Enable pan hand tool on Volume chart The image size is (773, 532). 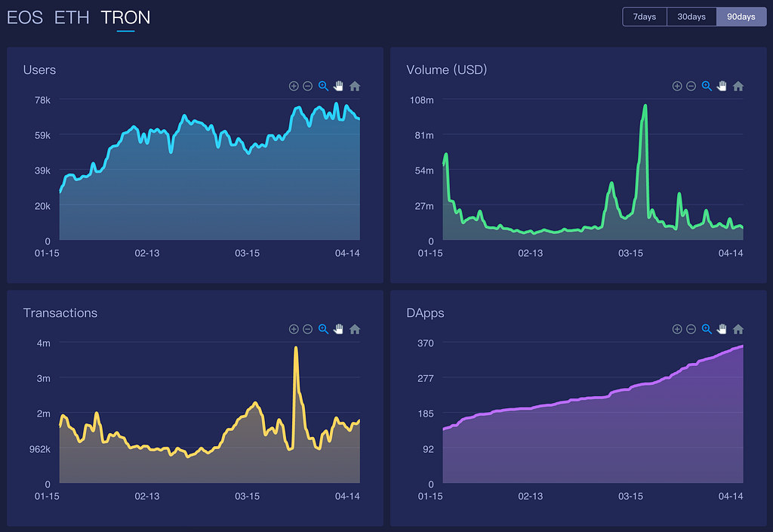(x=722, y=86)
